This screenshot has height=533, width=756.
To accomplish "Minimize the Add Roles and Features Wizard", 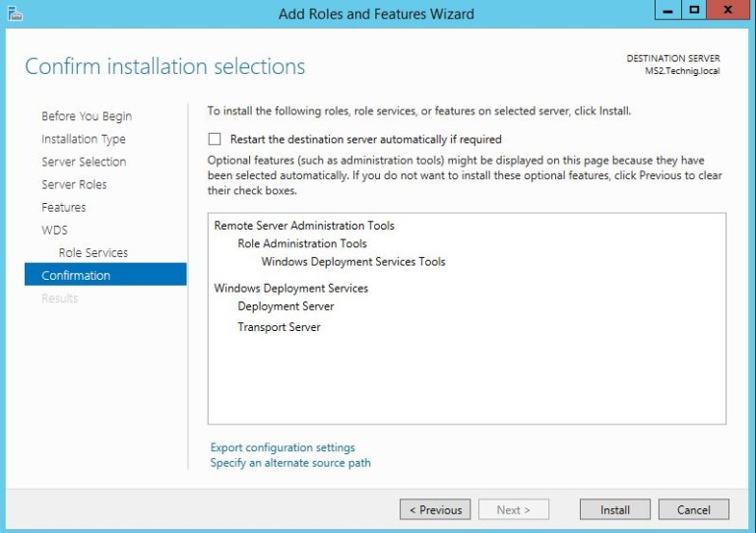I will click(x=667, y=10).
